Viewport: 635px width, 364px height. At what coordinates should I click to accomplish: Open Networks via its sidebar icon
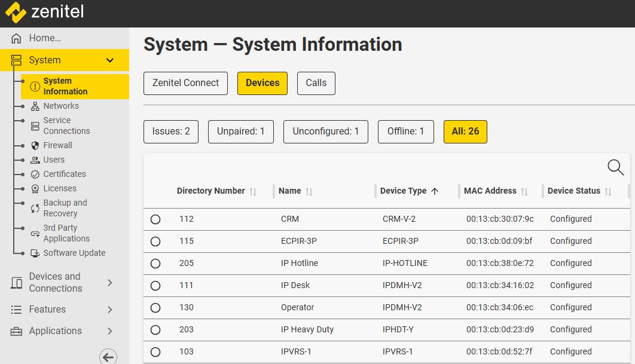[35, 106]
